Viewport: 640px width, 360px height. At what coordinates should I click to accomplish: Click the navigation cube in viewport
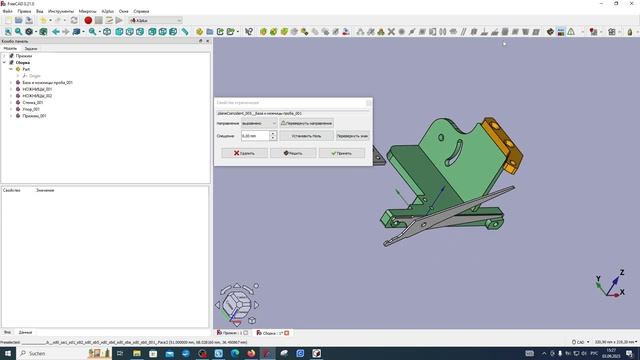point(236,305)
